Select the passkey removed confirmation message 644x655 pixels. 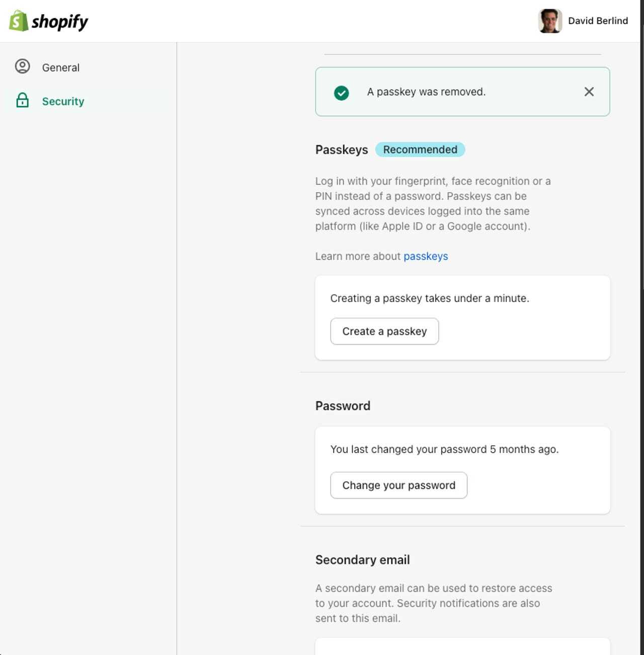[x=427, y=92]
